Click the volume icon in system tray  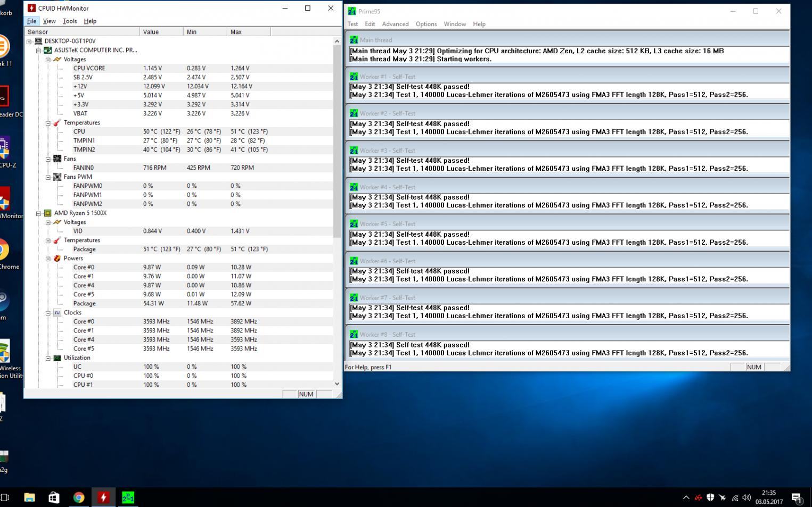pyautogui.click(x=747, y=498)
